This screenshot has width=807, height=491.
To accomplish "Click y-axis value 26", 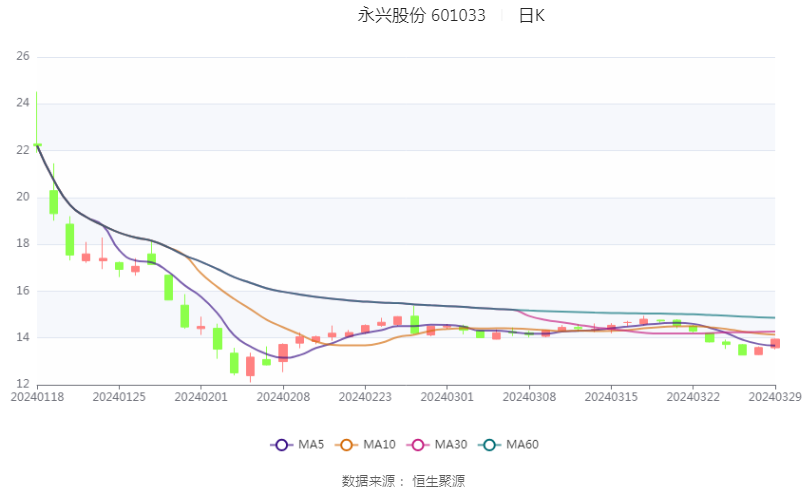I will [x=23, y=56].
